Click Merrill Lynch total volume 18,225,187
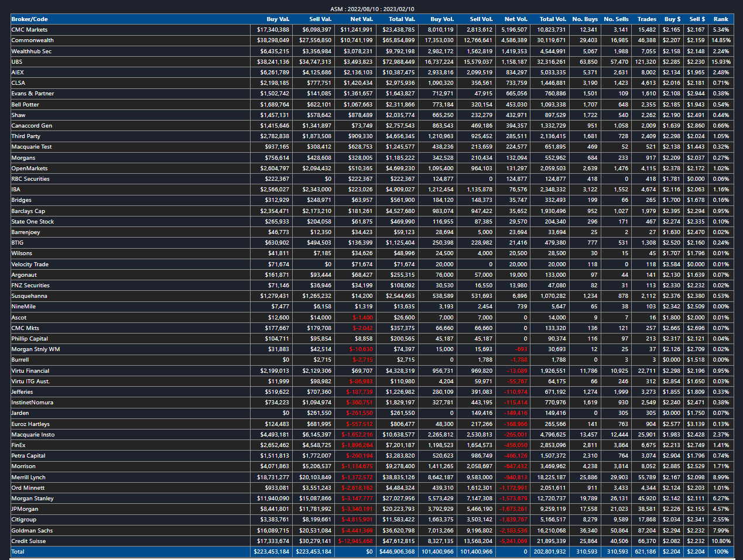This screenshot has width=743, height=560. (552, 477)
